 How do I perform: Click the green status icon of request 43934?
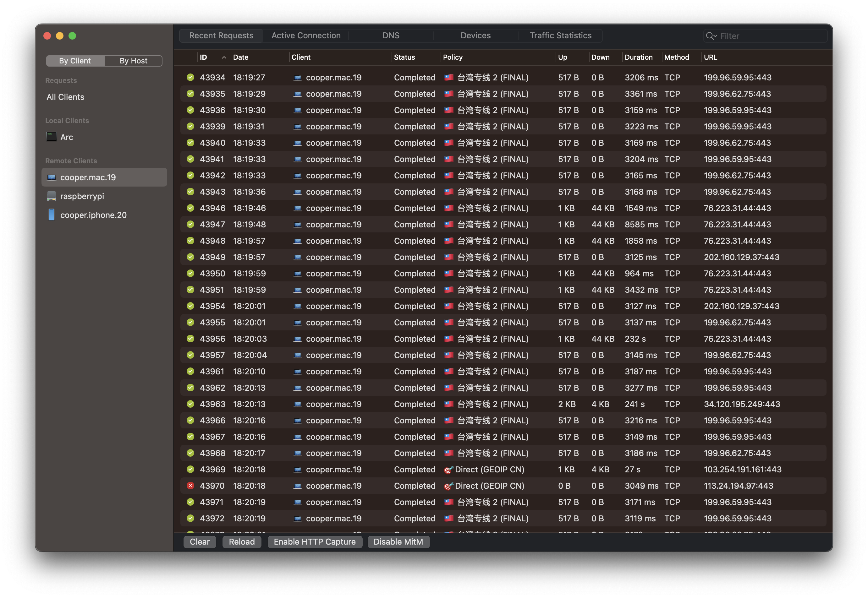pos(190,78)
